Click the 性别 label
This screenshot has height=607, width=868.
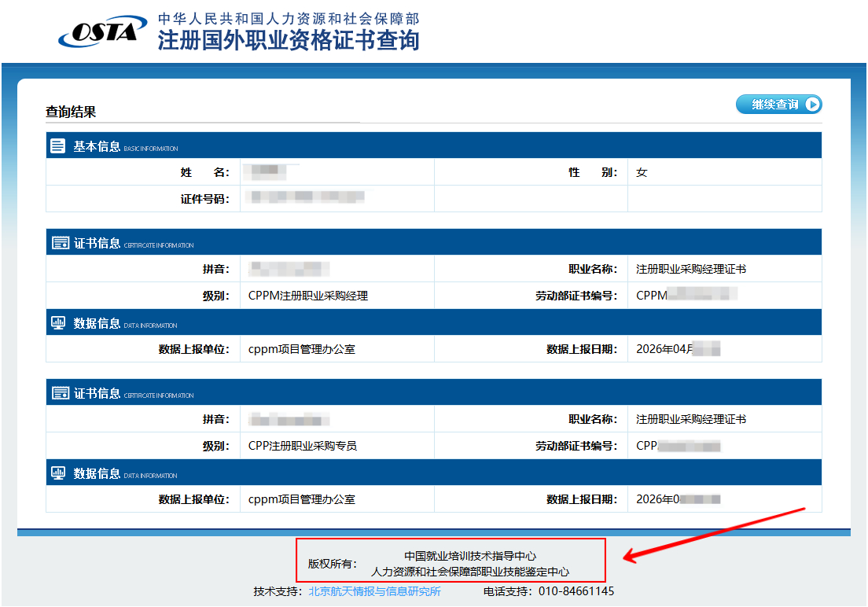click(593, 172)
